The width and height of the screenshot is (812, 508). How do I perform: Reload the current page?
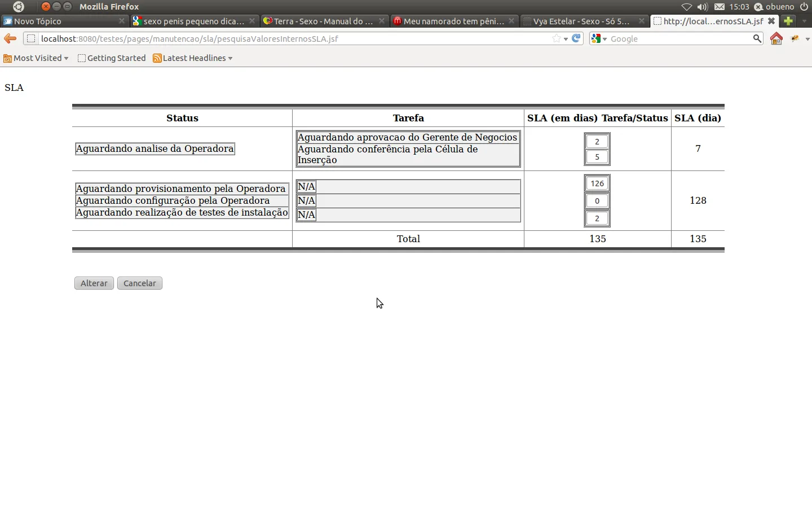point(576,38)
